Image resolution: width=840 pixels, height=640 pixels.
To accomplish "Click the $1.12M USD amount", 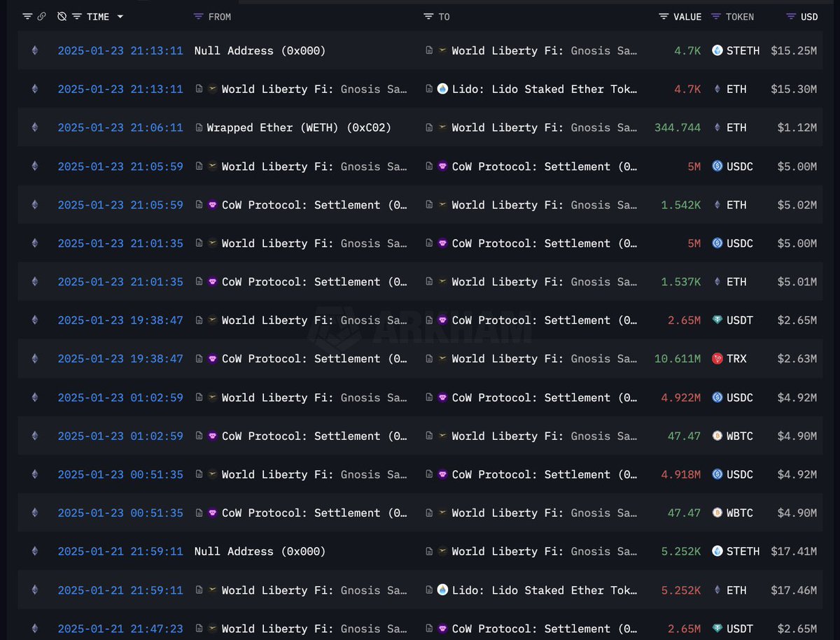I will coord(797,127).
